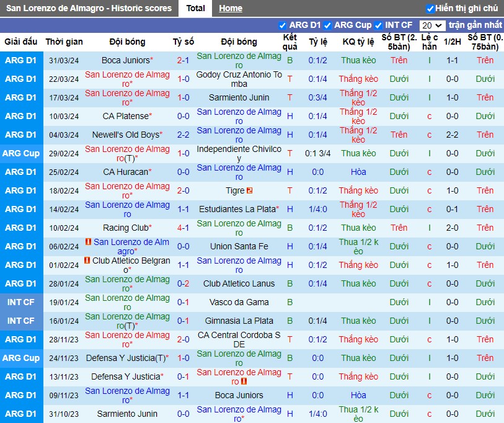Open Union Santa Fe team link

tap(239, 247)
